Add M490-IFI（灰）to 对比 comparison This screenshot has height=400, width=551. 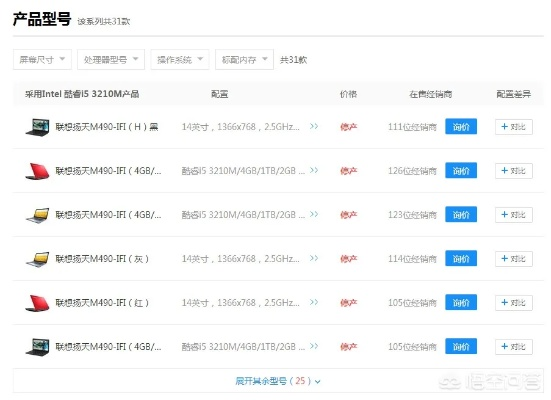(514, 258)
